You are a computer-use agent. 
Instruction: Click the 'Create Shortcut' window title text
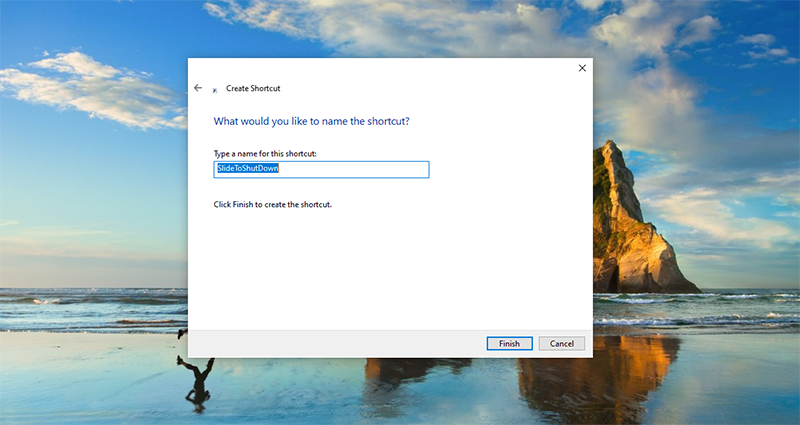click(253, 88)
